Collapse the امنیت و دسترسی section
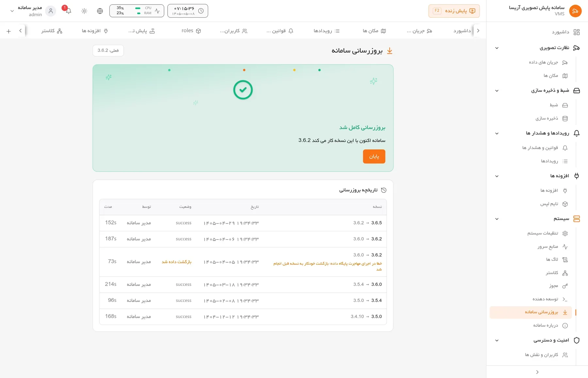Viewport: 588px width, 378px height. pos(497,340)
